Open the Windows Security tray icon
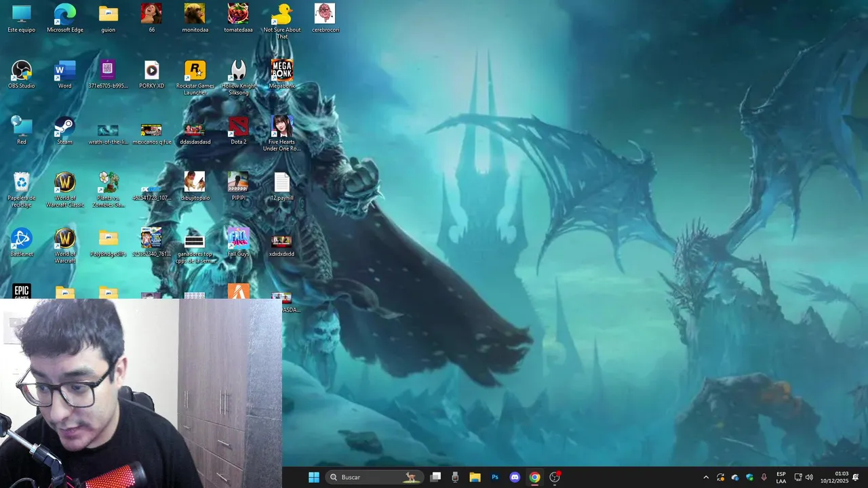Viewport: 868px width, 488px height. coord(749,477)
